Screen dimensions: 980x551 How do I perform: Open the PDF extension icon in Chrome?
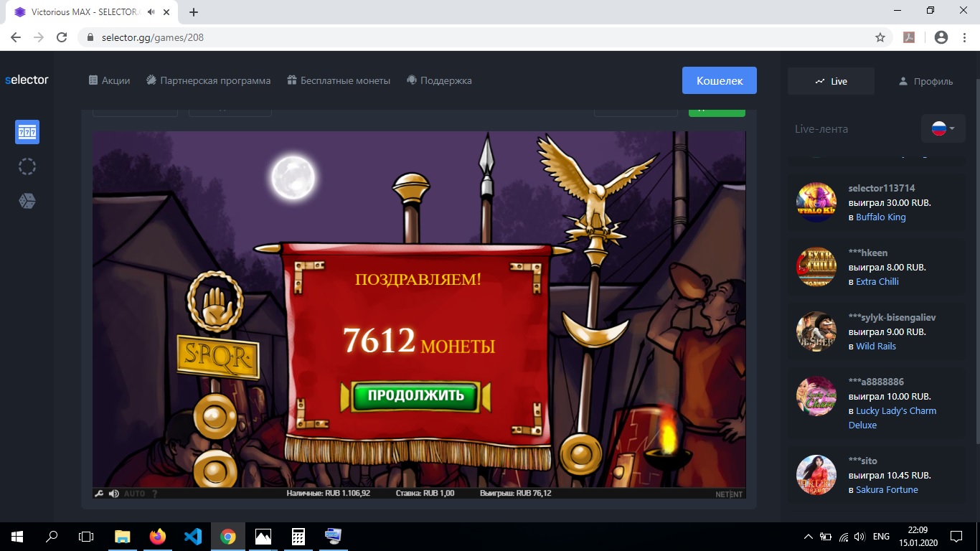click(x=909, y=37)
